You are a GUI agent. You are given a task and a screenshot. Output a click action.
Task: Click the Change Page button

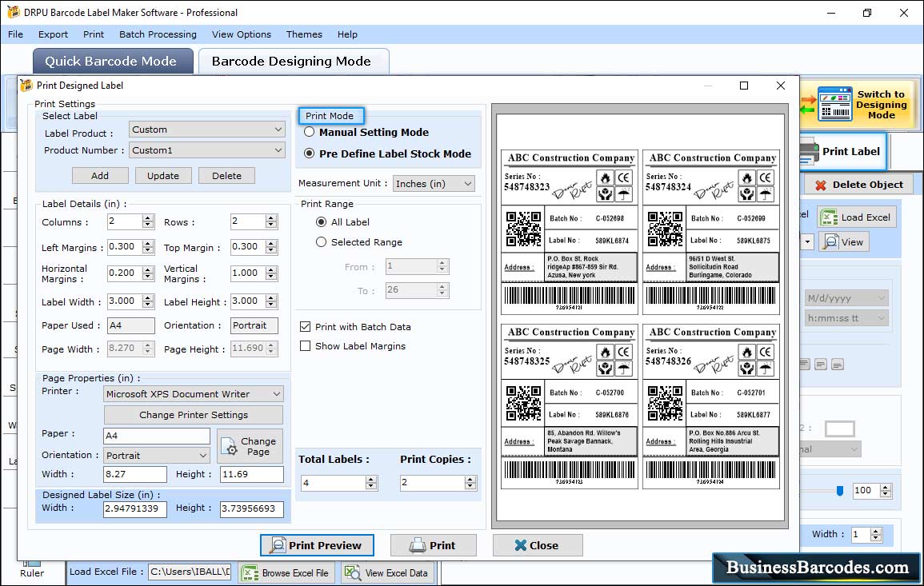[250, 446]
